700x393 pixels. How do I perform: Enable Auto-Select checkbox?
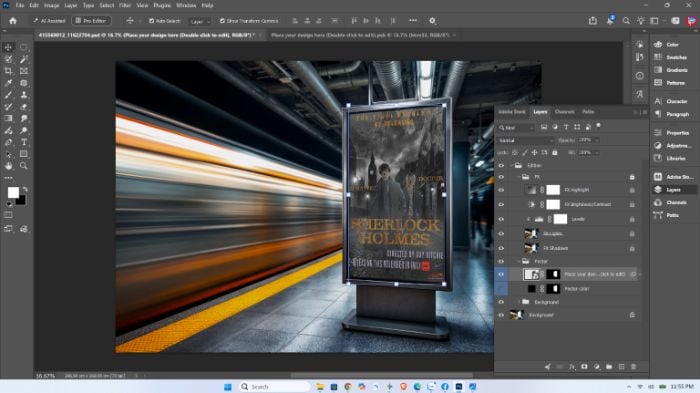[151, 21]
